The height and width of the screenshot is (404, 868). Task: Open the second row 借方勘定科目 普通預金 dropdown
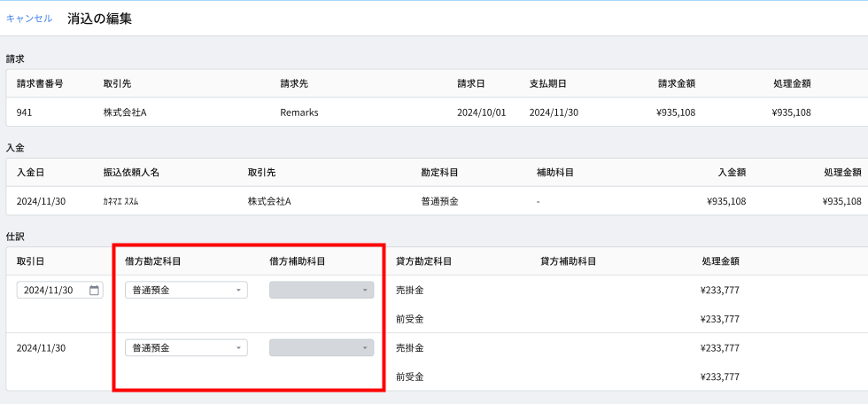[186, 348]
